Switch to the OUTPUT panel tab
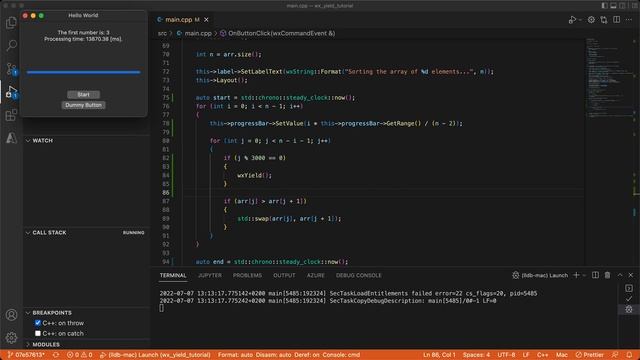The image size is (640, 360). click(284, 276)
